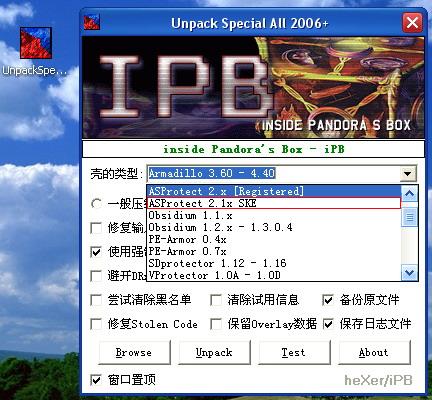Viewport: 432px width, 400px height.
Task: Click the 'inside Pandora's Box - iPB' text
Action: [254, 149]
